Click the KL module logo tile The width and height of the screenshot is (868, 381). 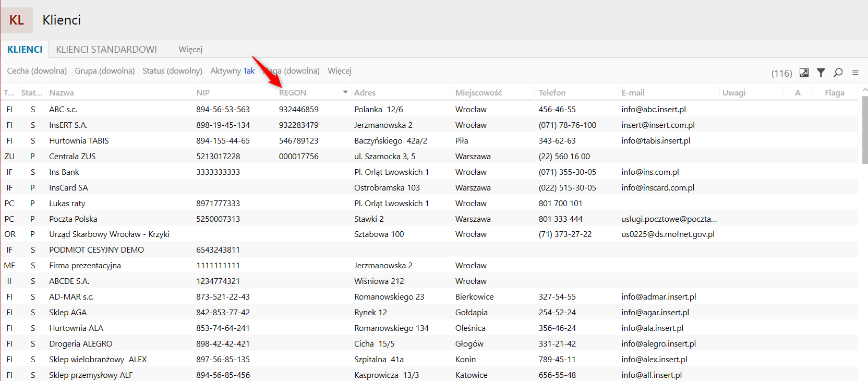pyautogui.click(x=17, y=20)
